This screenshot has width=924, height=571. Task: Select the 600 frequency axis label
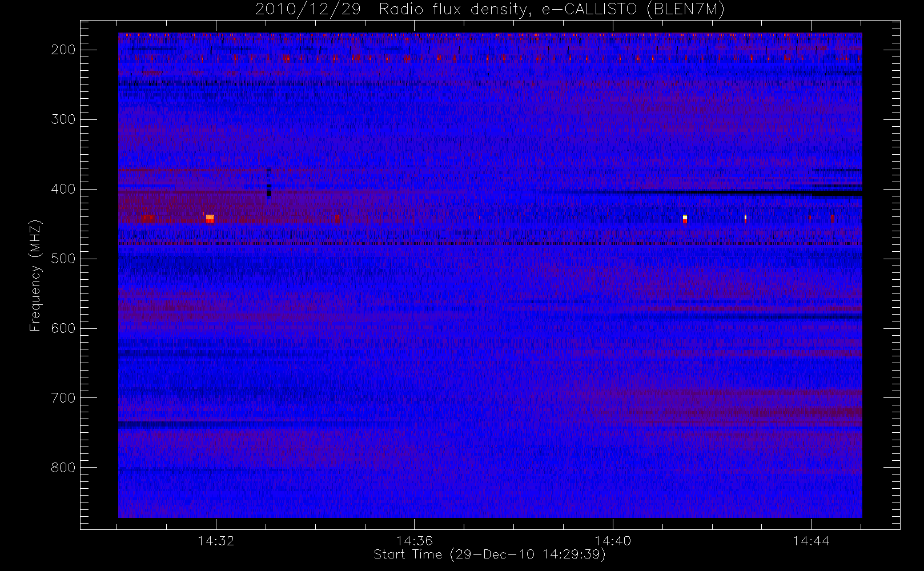[63, 328]
